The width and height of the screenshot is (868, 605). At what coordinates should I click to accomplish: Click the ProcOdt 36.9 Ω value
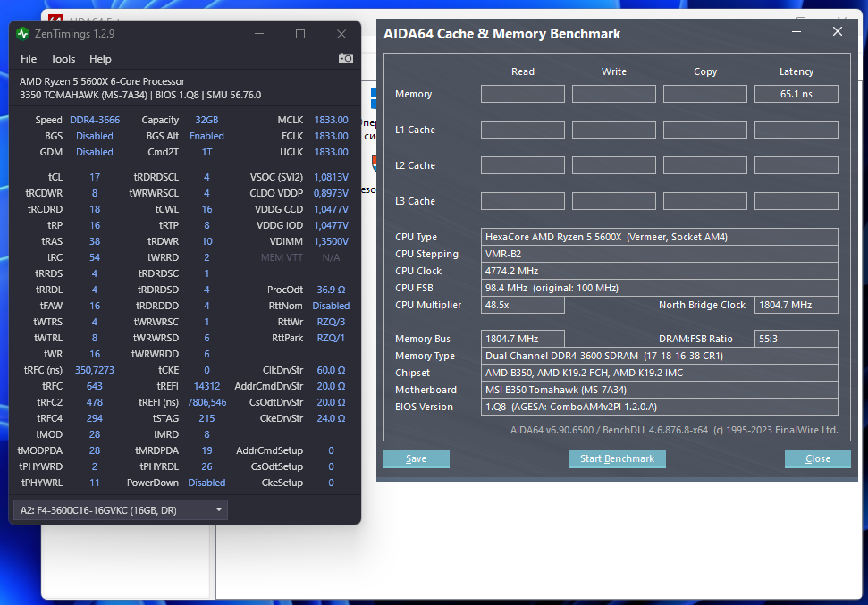tap(331, 290)
